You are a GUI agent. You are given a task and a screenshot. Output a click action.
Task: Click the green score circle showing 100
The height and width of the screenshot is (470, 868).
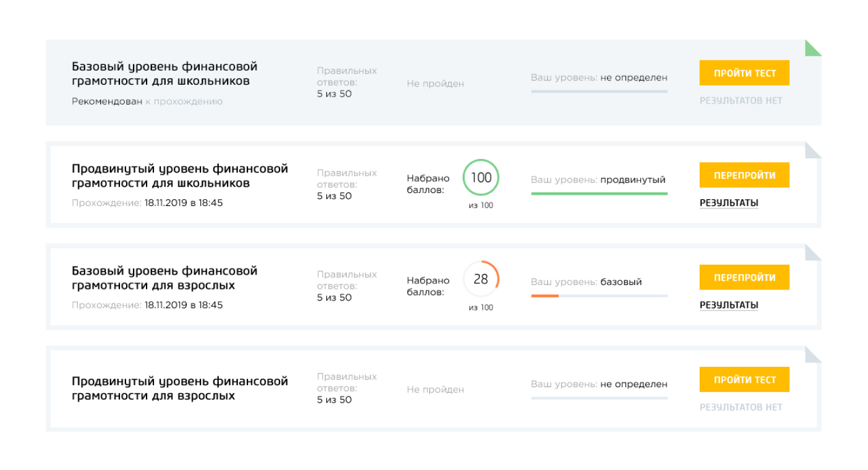coord(481,178)
